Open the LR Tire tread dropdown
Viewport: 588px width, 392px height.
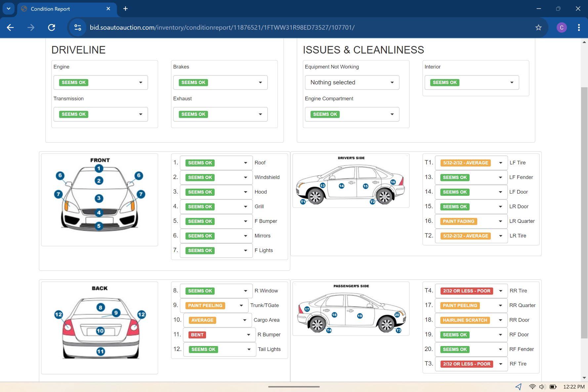click(471, 236)
